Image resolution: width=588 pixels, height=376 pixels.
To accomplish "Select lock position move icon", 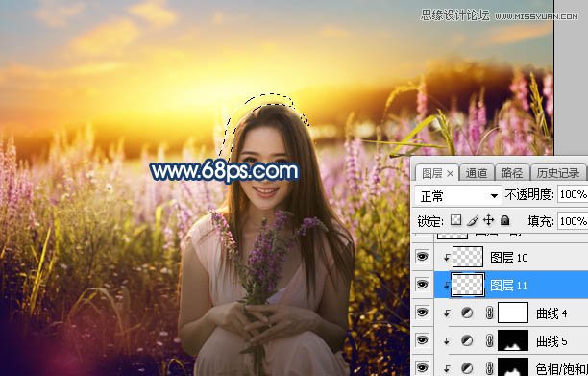I will pos(489,220).
